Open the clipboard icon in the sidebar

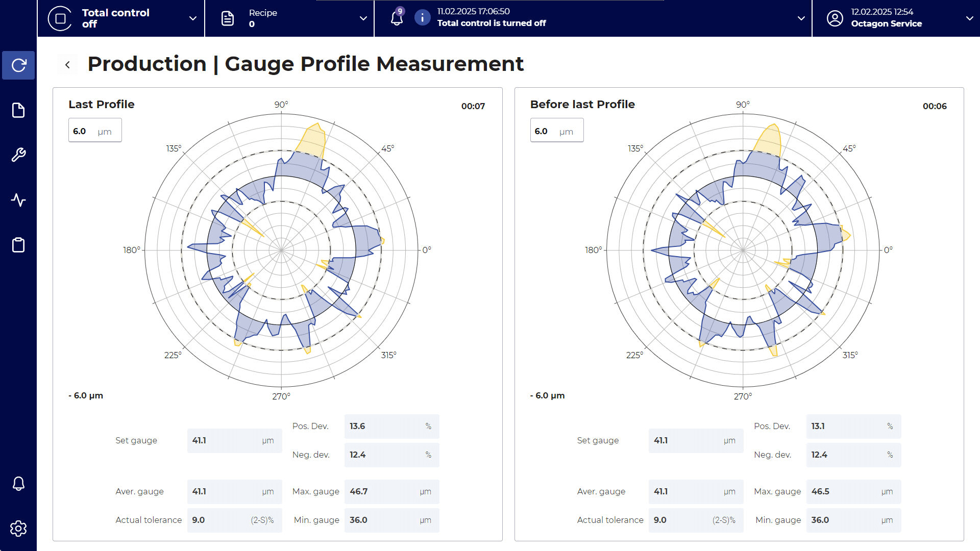tap(18, 245)
